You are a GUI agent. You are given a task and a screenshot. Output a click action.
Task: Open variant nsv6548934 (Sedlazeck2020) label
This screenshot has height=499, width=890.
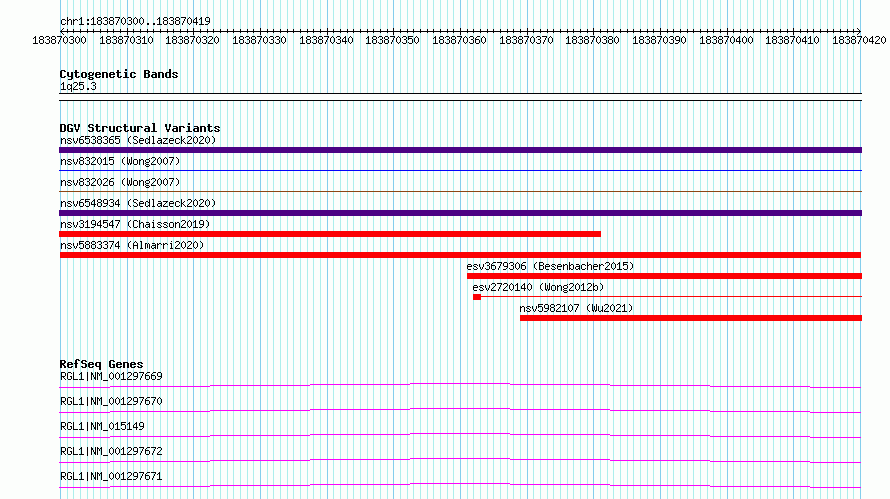coord(138,203)
